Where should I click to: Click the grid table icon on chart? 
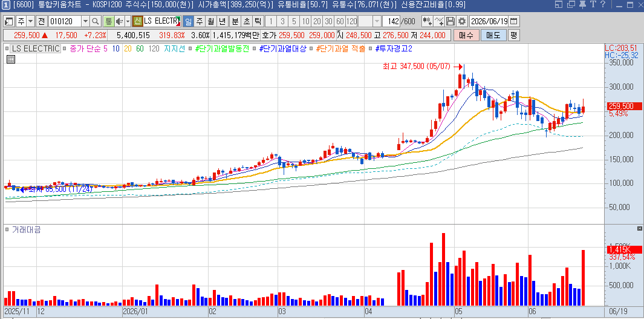[11, 59]
